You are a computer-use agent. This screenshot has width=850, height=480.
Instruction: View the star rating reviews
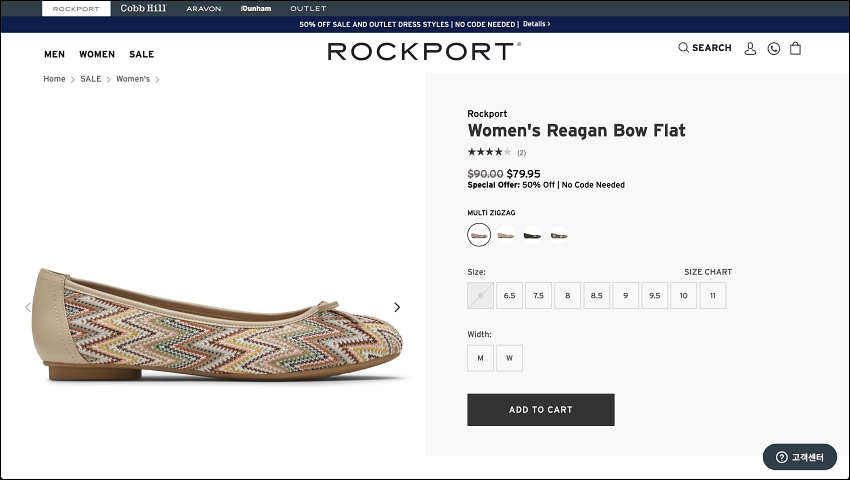pos(489,152)
